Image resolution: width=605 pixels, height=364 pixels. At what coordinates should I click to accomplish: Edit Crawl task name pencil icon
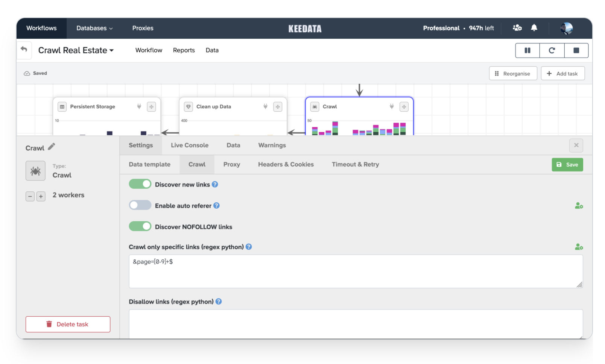(x=52, y=147)
